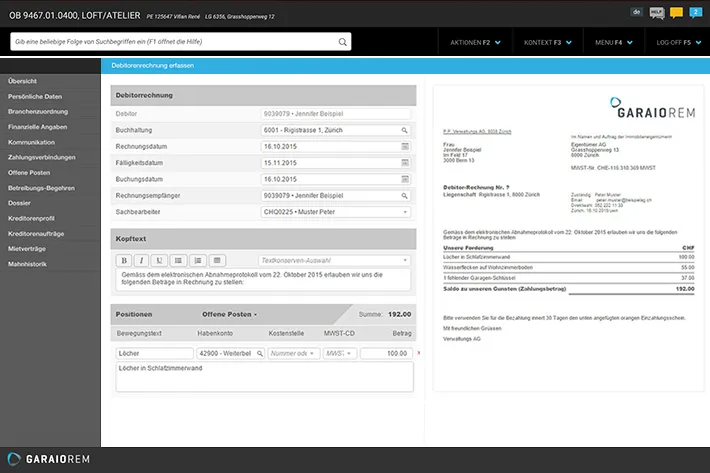This screenshot has width=710, height=473.
Task: Apply italic formatting in Kopftext editor
Action: (x=142, y=260)
